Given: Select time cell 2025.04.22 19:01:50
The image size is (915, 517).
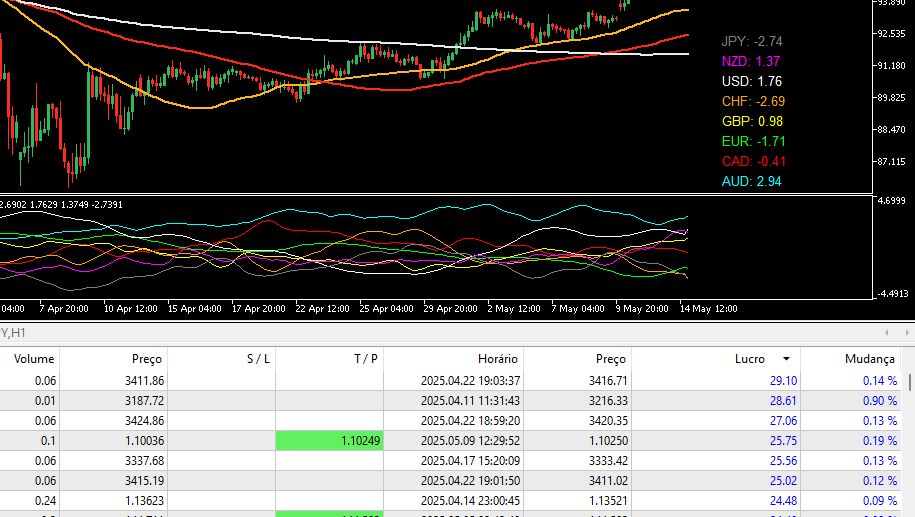Looking at the screenshot, I should click(x=470, y=481).
